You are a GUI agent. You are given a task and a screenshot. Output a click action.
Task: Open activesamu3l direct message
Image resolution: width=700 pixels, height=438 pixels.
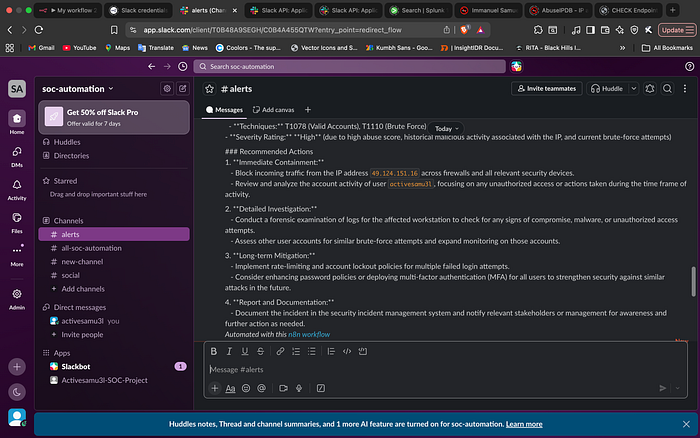114,321
